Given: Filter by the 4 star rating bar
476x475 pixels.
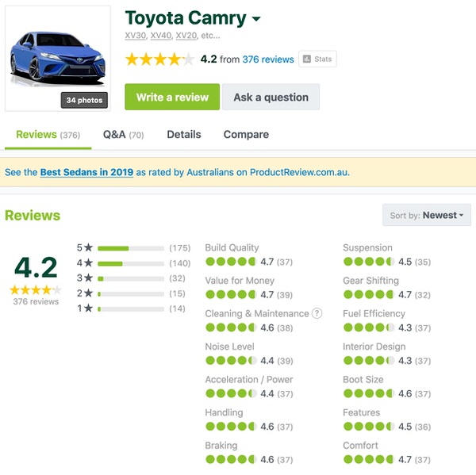Looking at the screenshot, I should tap(131, 263).
